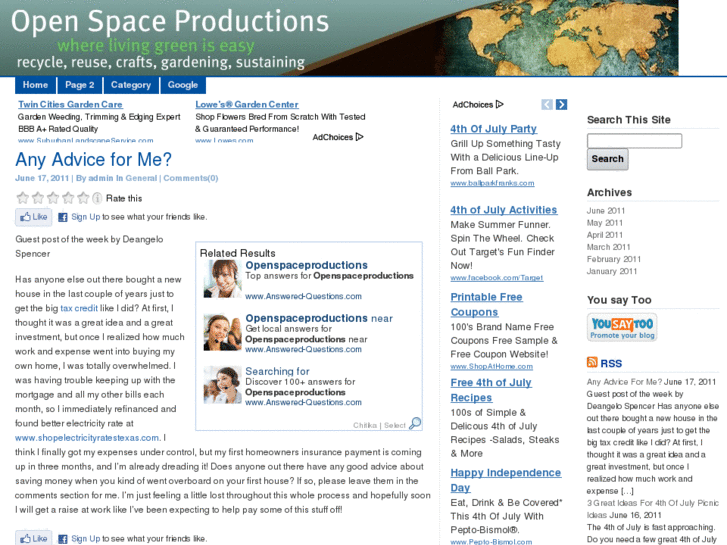This screenshot has height=545, width=727.
Task: Rate the post with the first star
Action: tap(22, 198)
